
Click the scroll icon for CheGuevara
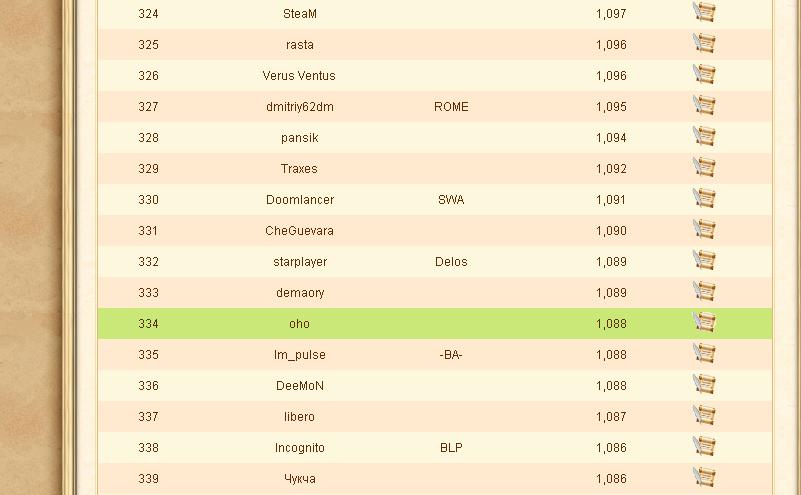[704, 229]
